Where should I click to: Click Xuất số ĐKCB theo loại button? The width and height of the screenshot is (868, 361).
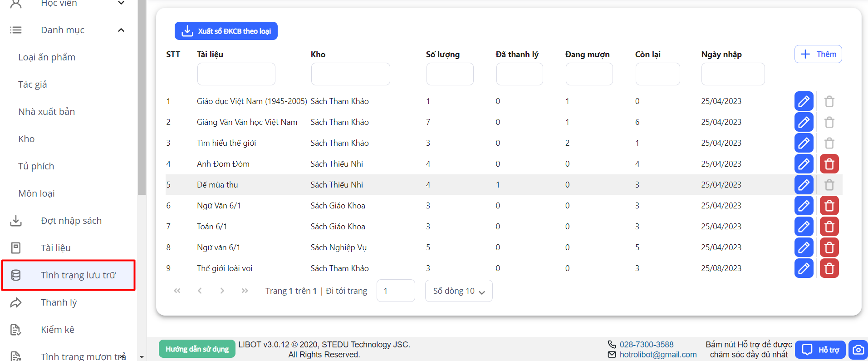[x=226, y=31]
